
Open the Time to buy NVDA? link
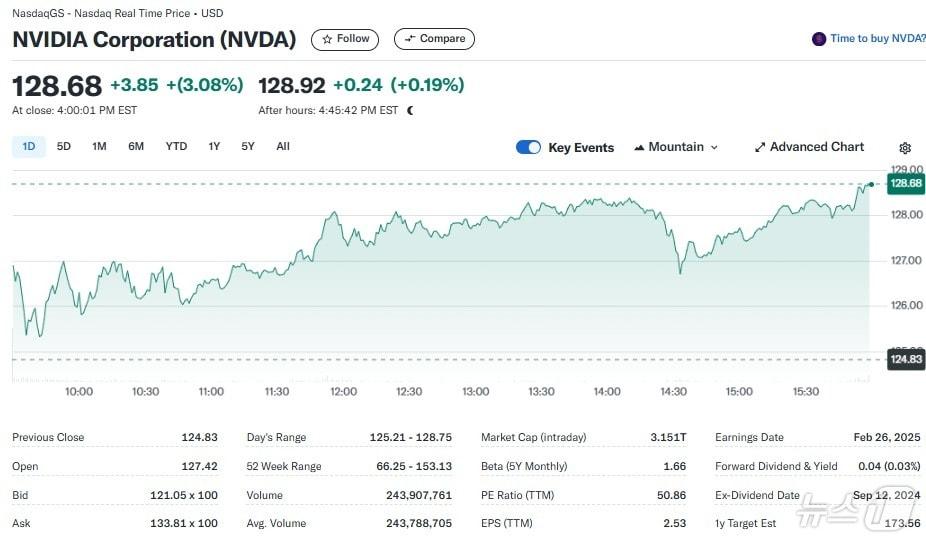[878, 39]
